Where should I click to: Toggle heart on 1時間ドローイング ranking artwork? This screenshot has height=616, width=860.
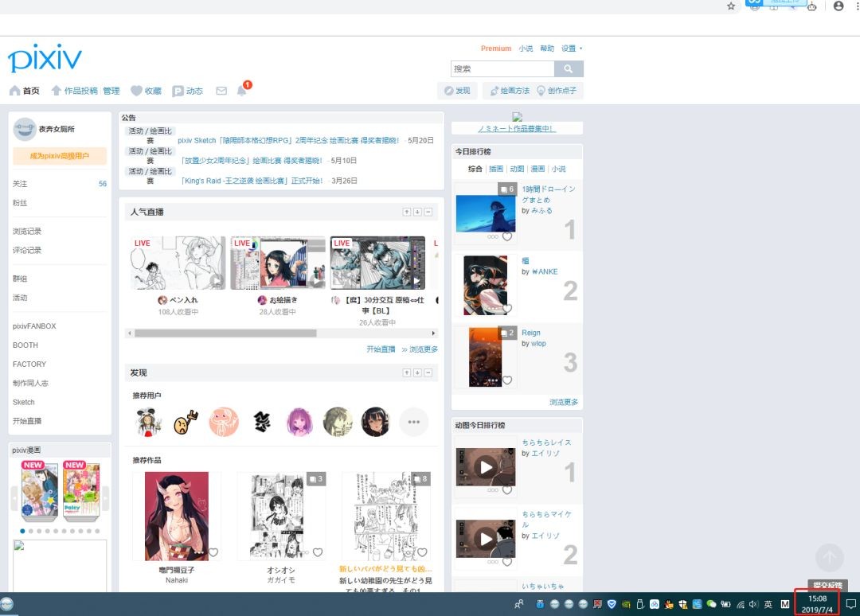click(x=507, y=236)
